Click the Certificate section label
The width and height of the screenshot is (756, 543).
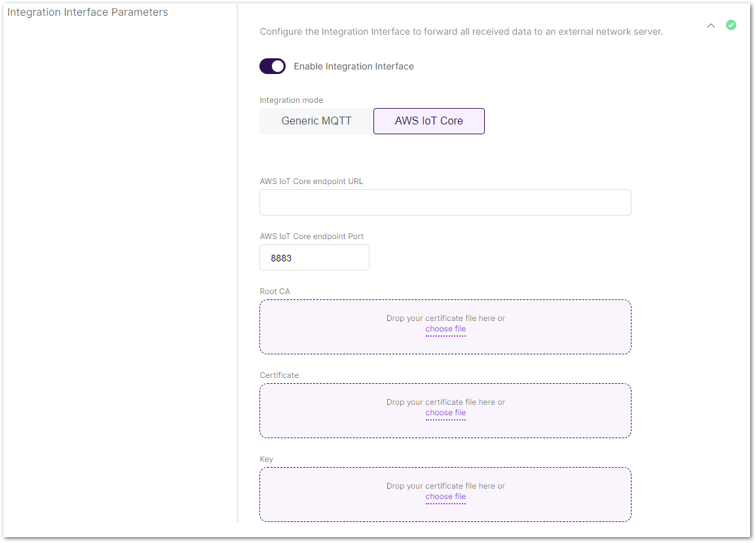click(279, 375)
